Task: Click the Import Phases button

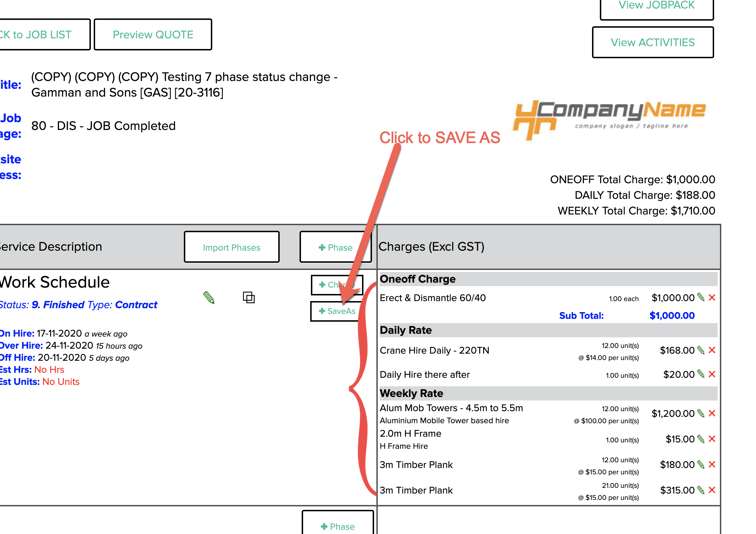Action: 231,247
